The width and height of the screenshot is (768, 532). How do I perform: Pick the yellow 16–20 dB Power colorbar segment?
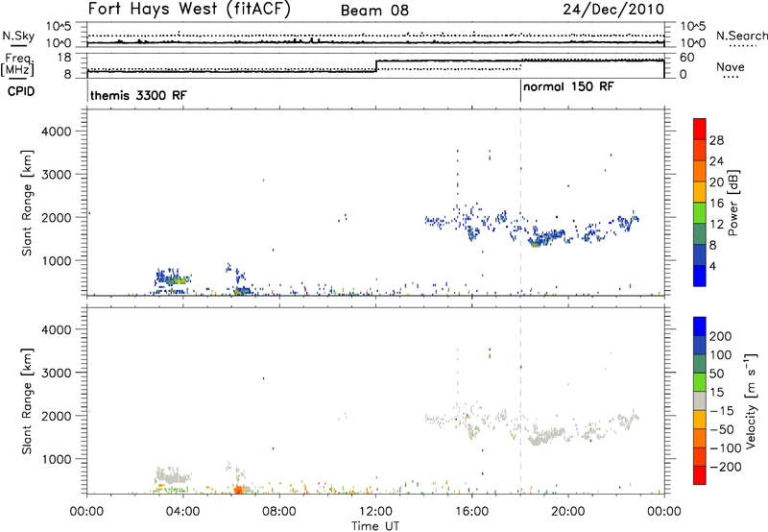click(x=700, y=191)
